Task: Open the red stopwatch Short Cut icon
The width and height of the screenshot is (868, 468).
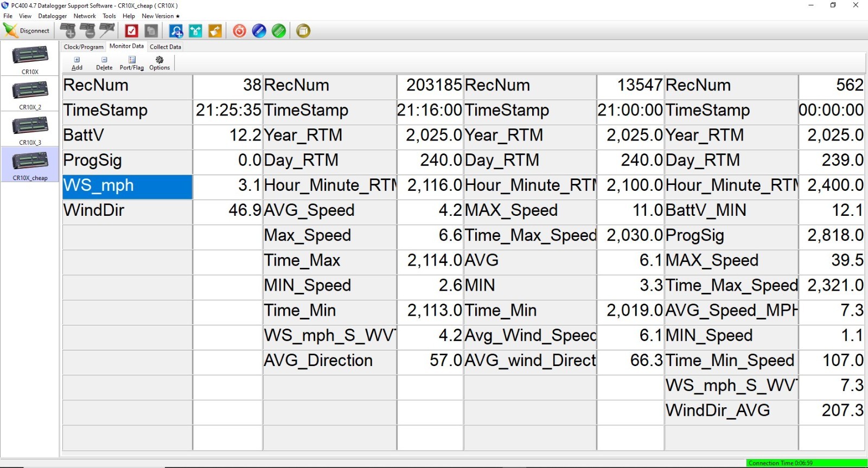Action: [x=239, y=31]
